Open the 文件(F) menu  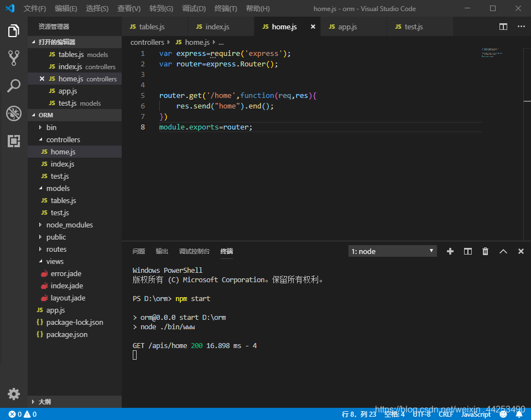34,8
